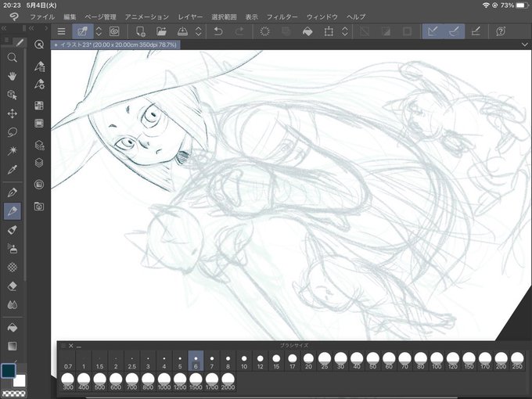The image size is (532, 399).
Task: Open the ページ管理 menu
Action: tap(100, 17)
